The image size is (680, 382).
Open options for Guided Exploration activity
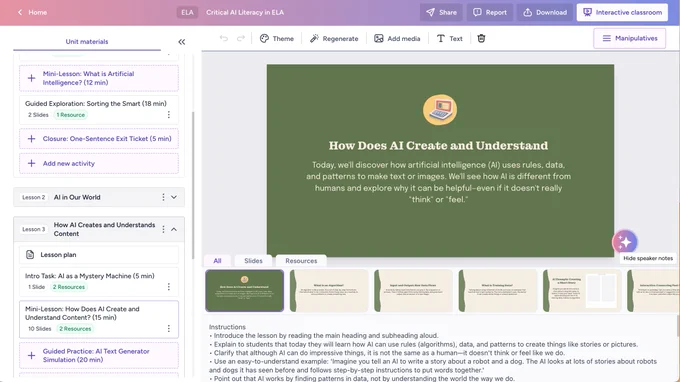[169, 115]
